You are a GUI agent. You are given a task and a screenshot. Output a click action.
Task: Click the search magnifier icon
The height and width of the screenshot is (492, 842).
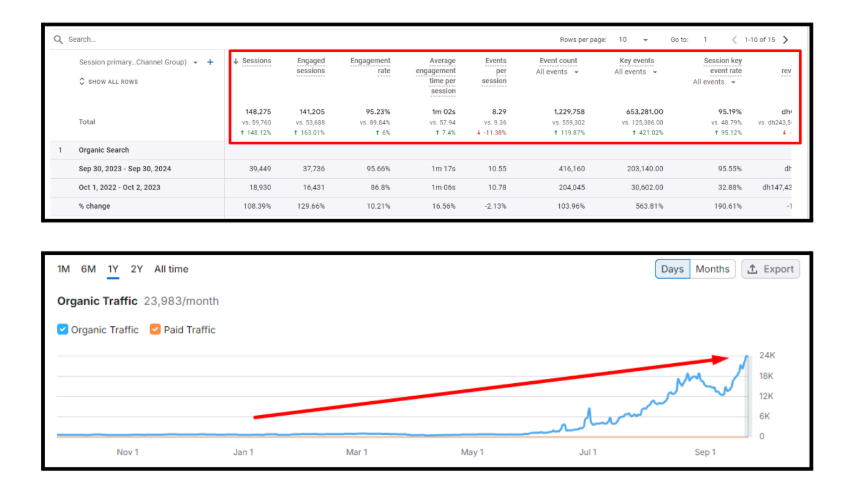coord(58,39)
